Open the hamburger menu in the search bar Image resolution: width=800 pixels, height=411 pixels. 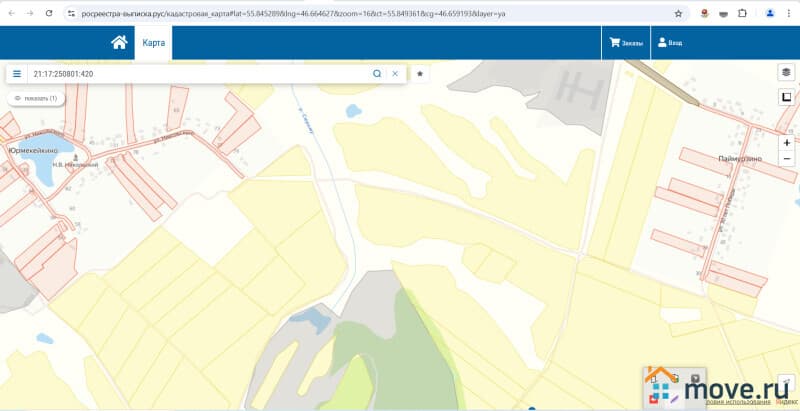(x=17, y=74)
